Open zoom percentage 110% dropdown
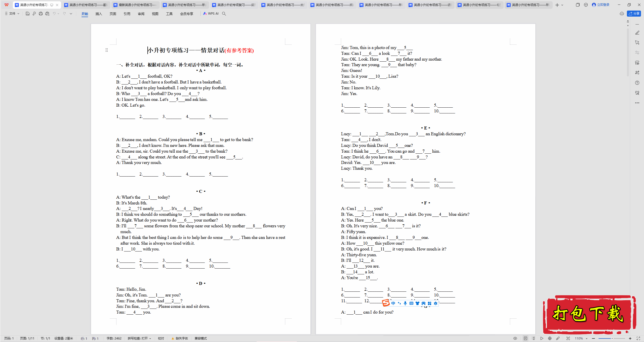644x342 pixels. point(581,338)
